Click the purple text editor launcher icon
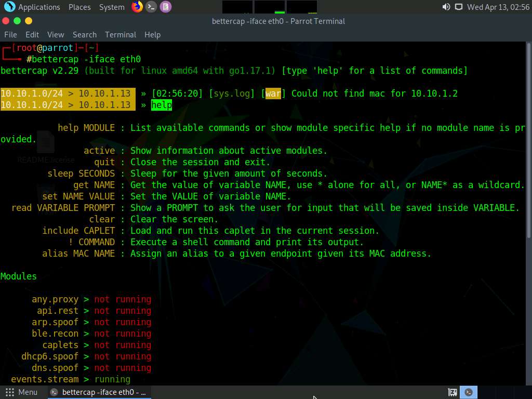This screenshot has width=532, height=399. [165, 7]
